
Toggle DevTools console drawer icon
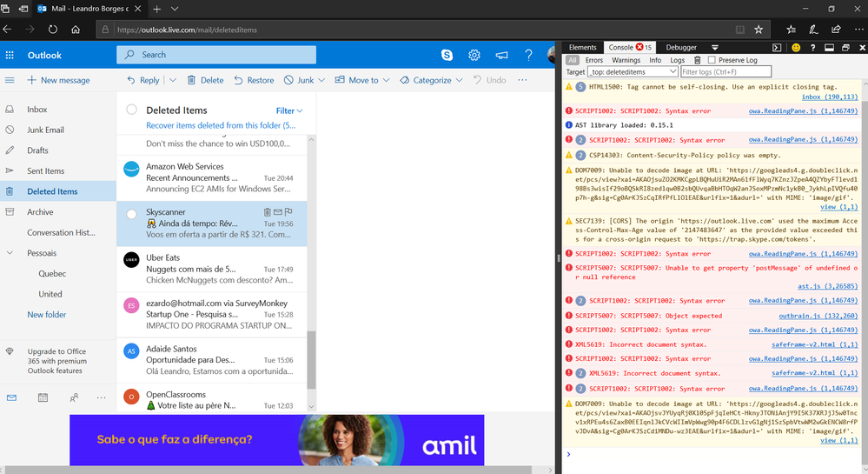[x=777, y=48]
